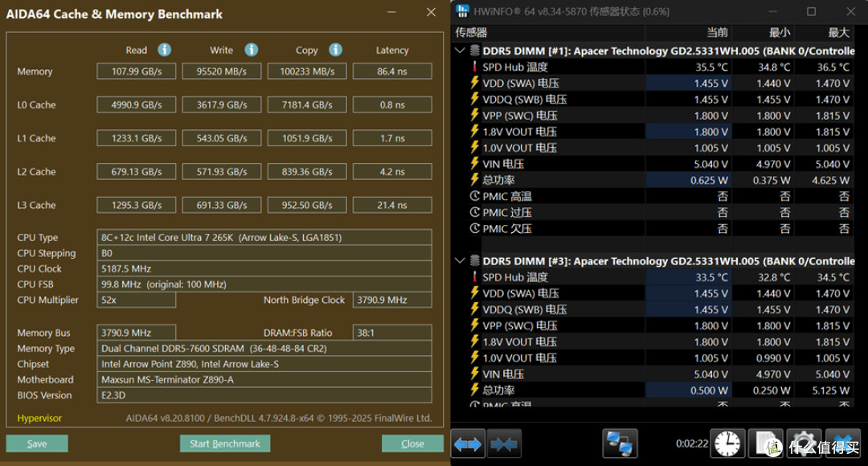The height and width of the screenshot is (466, 868).
Task: Select DIMM #1 总功率 row at 0.625 W
Action: [x=660, y=180]
